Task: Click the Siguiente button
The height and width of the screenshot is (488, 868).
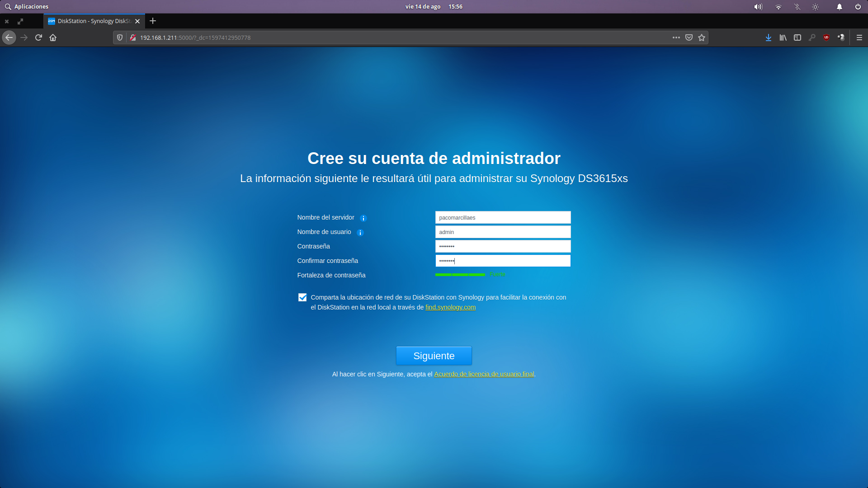Action: click(434, 356)
